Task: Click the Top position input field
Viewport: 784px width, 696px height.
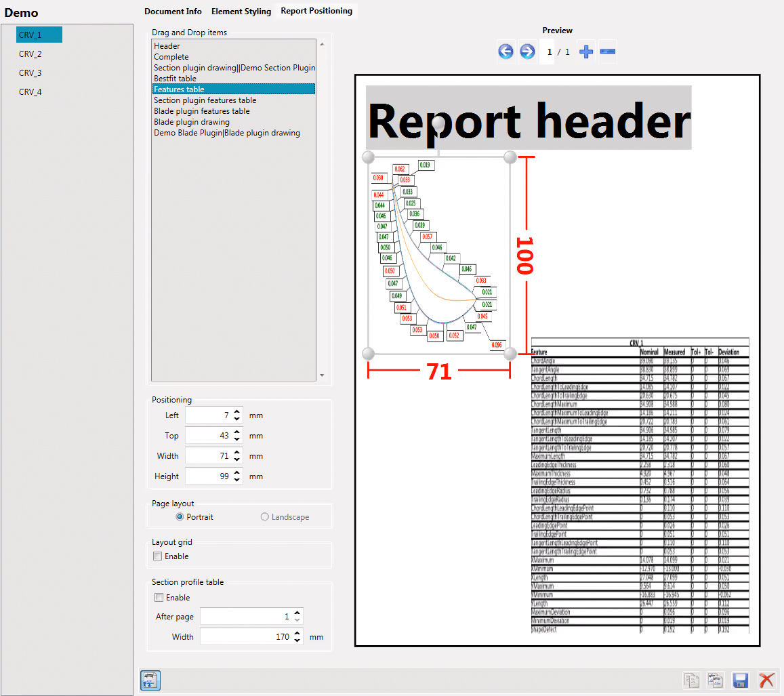Action: point(208,436)
